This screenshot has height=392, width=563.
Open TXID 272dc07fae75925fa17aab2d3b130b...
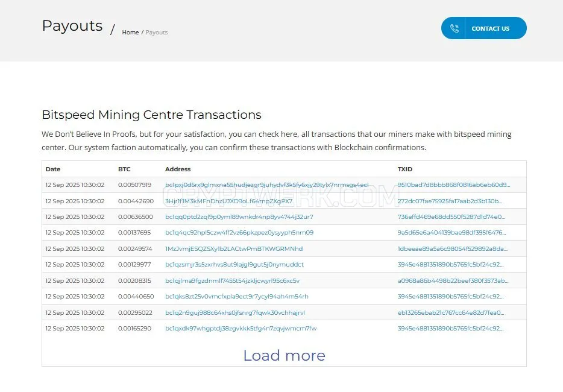[x=450, y=201]
